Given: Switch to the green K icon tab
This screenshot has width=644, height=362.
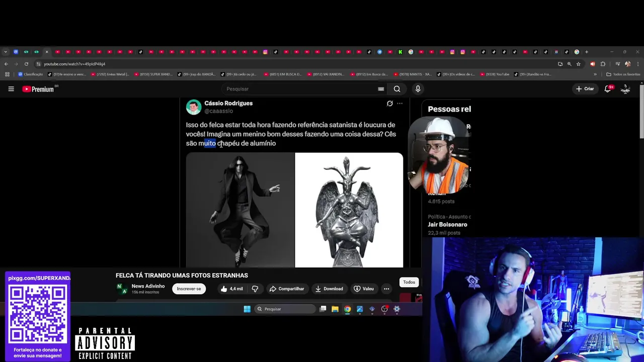Looking at the screenshot, I should pyautogui.click(x=400, y=52).
